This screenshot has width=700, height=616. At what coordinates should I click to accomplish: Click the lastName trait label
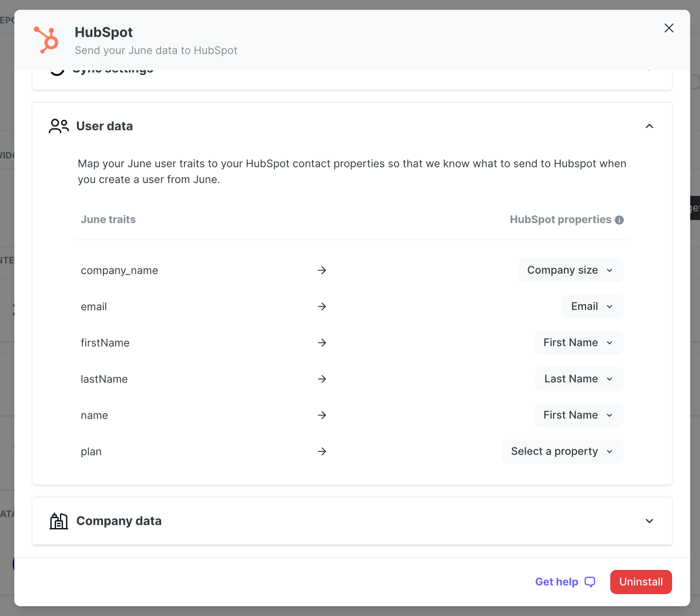pyautogui.click(x=104, y=379)
